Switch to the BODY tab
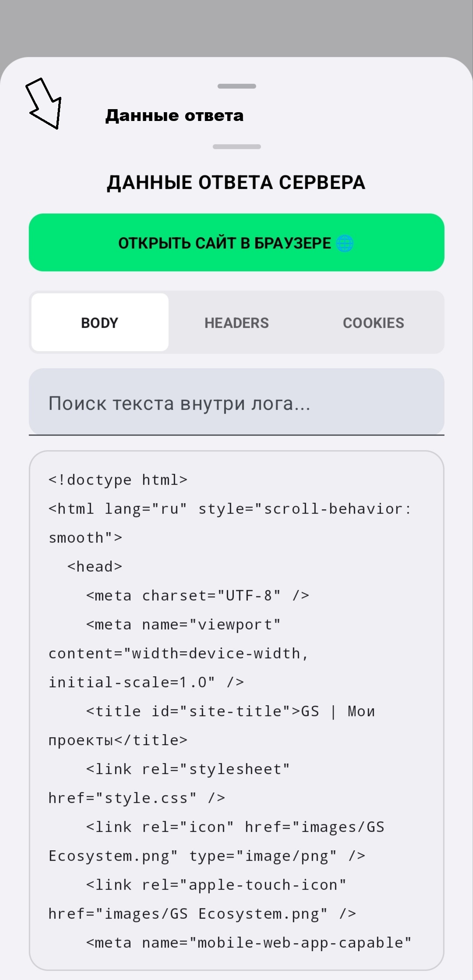Viewport: 473px width, 980px height. (x=100, y=323)
